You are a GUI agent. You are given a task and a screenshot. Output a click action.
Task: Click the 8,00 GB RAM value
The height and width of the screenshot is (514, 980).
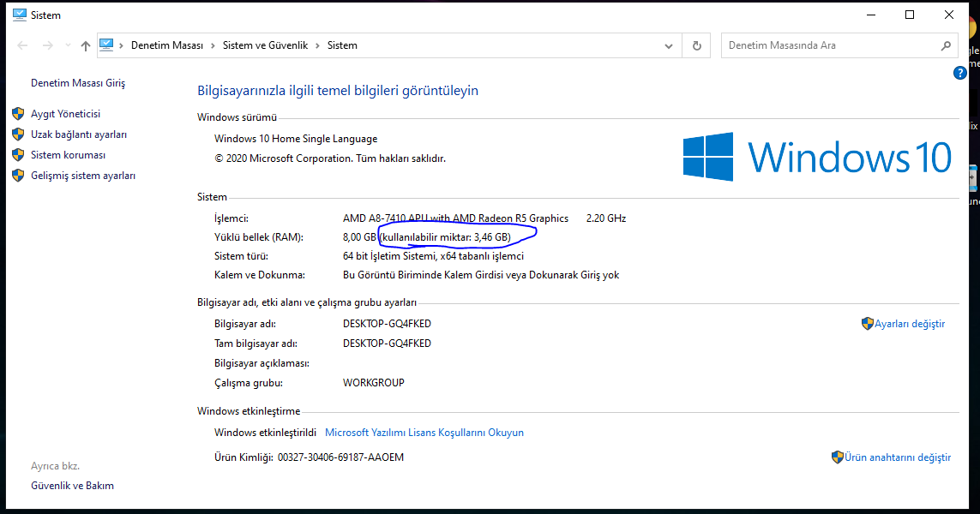click(359, 236)
